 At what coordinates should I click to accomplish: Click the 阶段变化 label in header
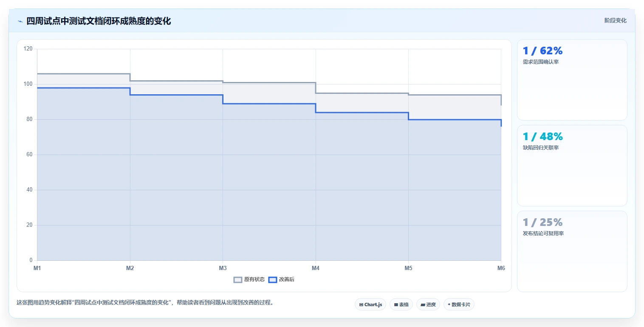[616, 21]
